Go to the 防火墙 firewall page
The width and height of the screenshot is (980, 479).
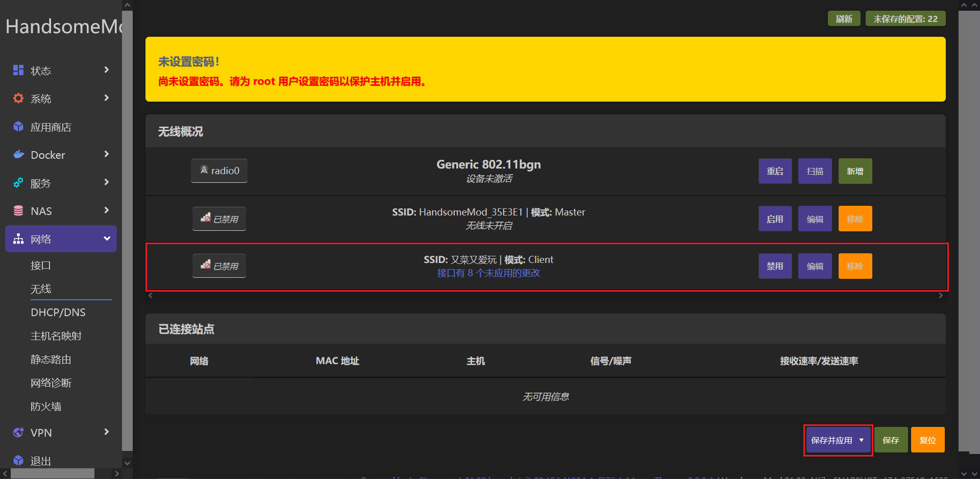[46, 406]
